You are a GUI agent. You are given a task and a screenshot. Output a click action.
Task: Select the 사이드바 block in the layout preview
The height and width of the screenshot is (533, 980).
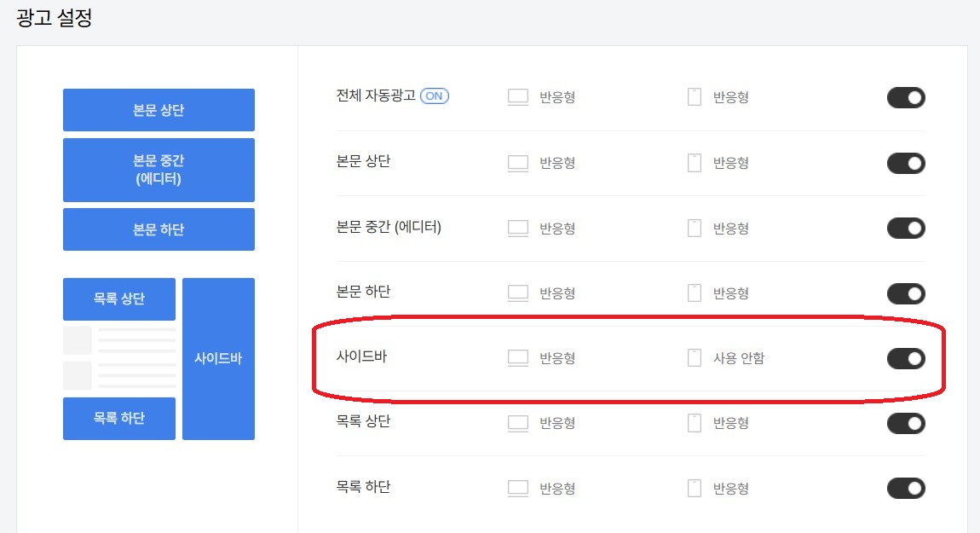pyautogui.click(x=218, y=358)
